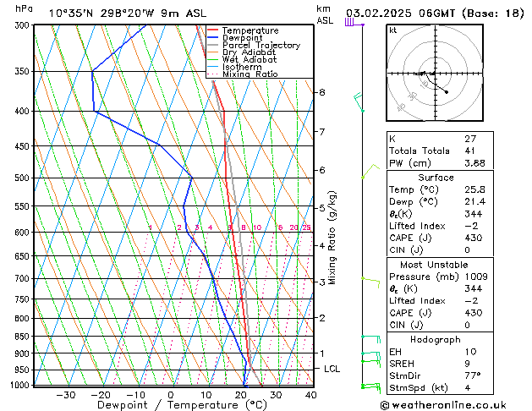
Task: Click the 'Surface' section heading
Action: [436, 178]
